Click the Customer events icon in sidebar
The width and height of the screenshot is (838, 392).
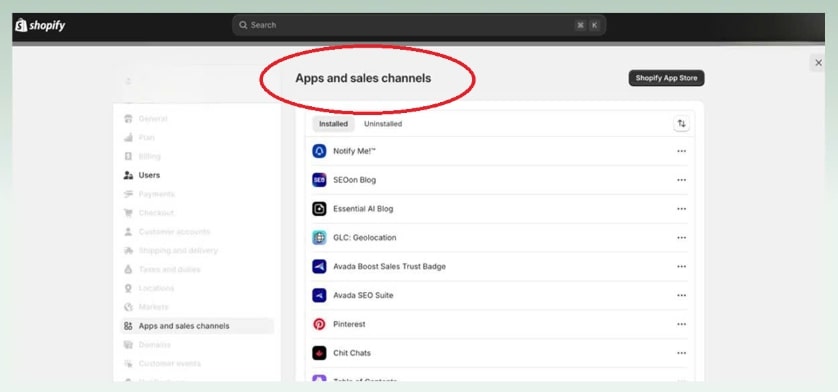click(x=128, y=364)
